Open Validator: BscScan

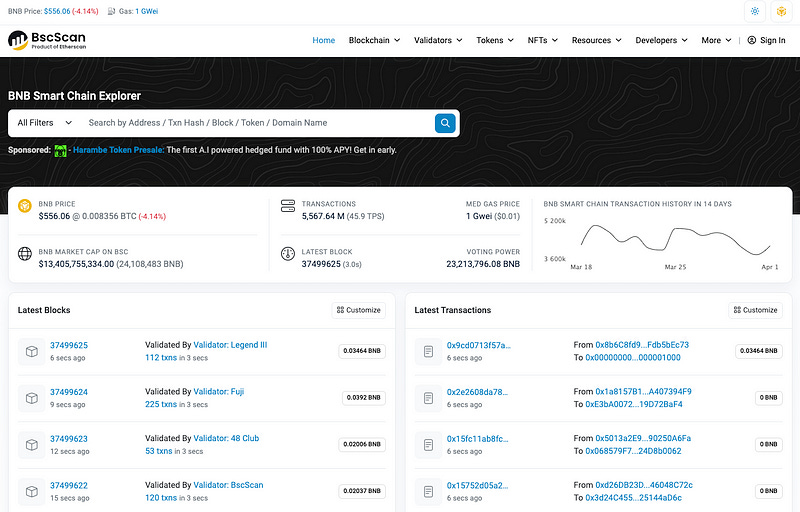[x=228, y=485]
